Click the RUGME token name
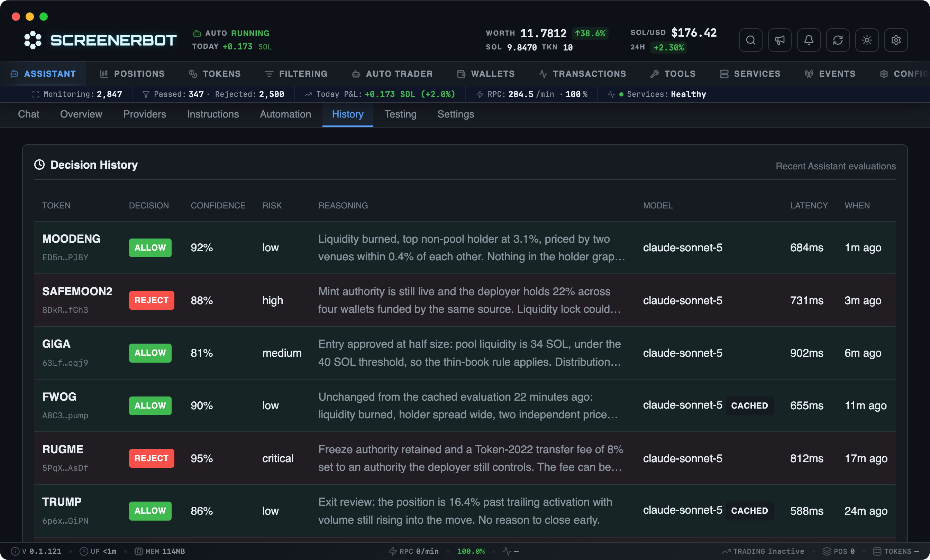This screenshot has width=930, height=560. click(63, 449)
